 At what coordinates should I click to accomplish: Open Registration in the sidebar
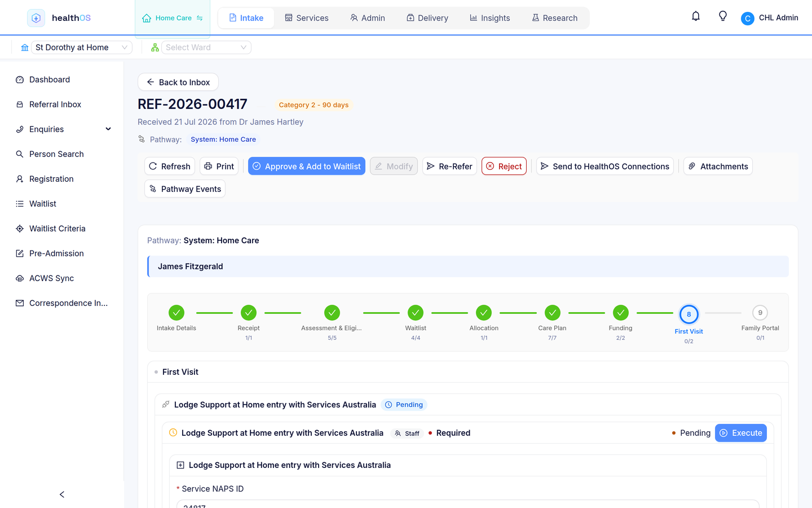pos(62,179)
